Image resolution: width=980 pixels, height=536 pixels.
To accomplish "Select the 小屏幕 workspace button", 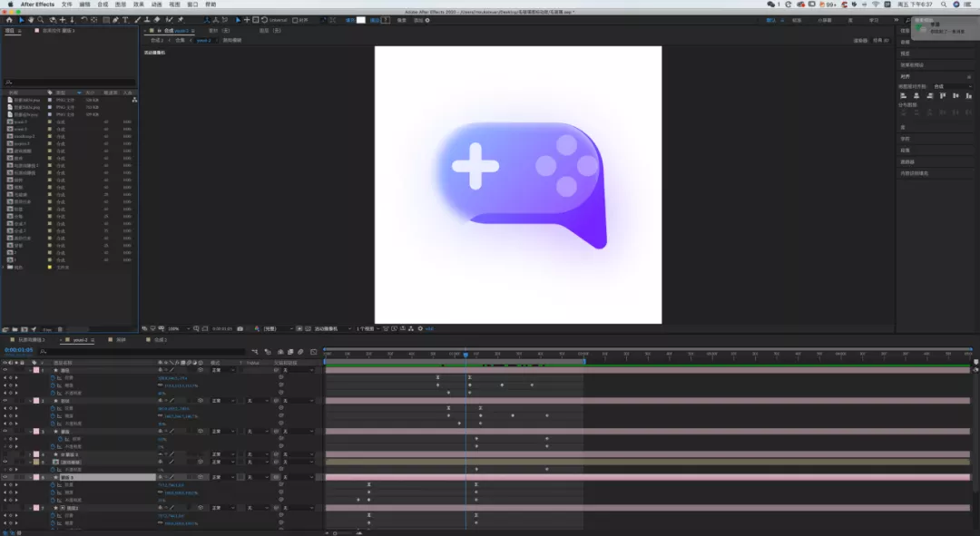I will (824, 19).
